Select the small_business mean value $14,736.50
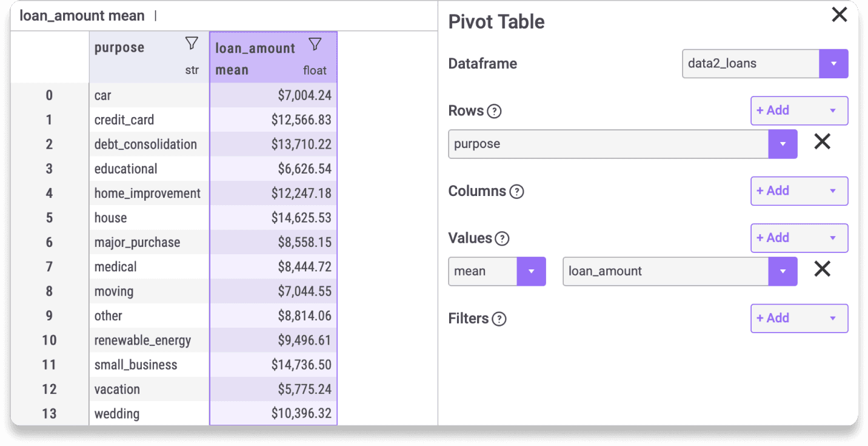 coord(301,365)
